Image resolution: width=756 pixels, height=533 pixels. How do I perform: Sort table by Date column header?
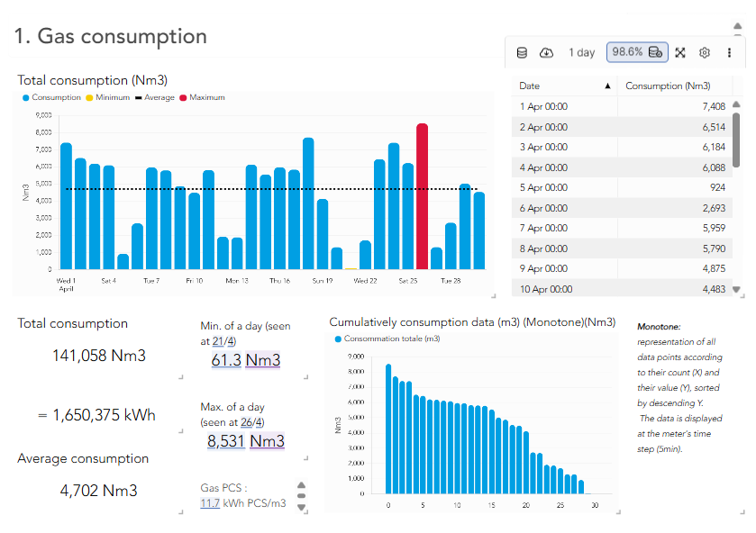[x=564, y=86]
